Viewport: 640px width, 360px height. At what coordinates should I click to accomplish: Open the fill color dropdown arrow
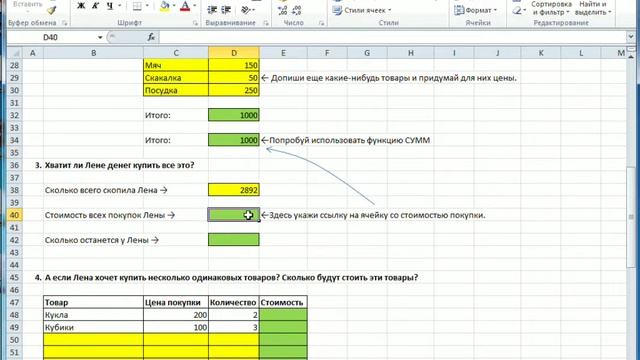pos(174,6)
